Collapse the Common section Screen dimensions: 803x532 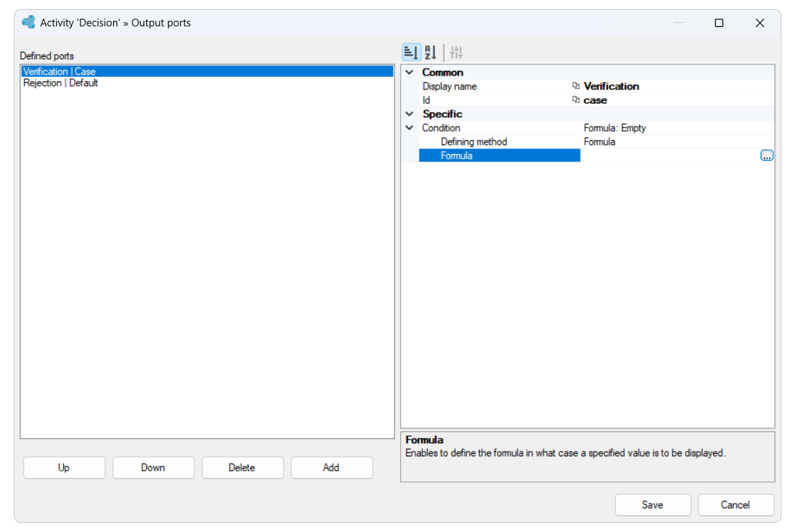point(409,72)
